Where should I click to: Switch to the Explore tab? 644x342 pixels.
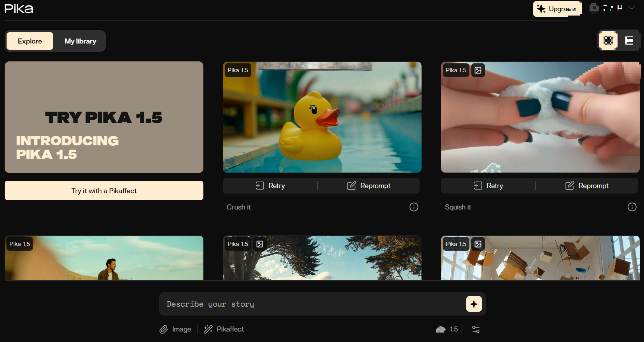pos(30,41)
